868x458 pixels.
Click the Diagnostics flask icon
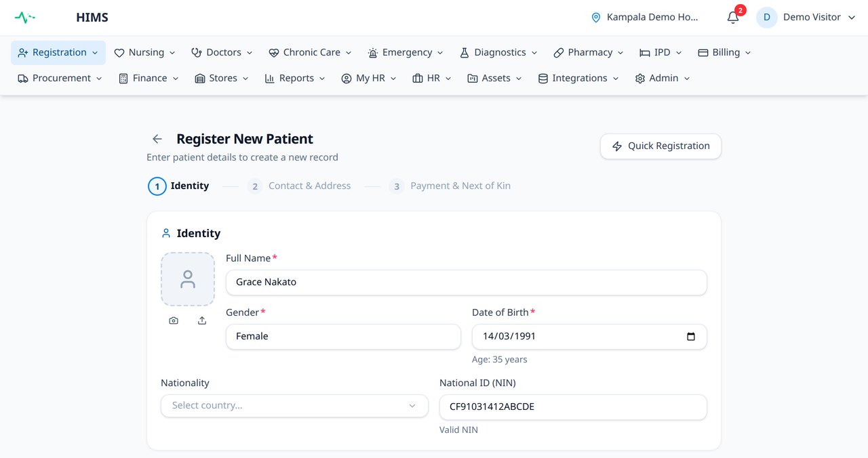tap(465, 53)
